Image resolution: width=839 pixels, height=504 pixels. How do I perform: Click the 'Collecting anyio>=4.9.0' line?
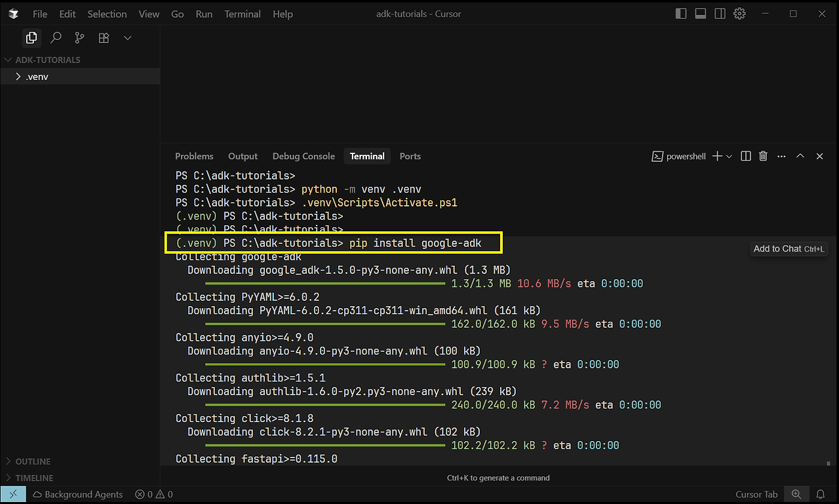(244, 338)
